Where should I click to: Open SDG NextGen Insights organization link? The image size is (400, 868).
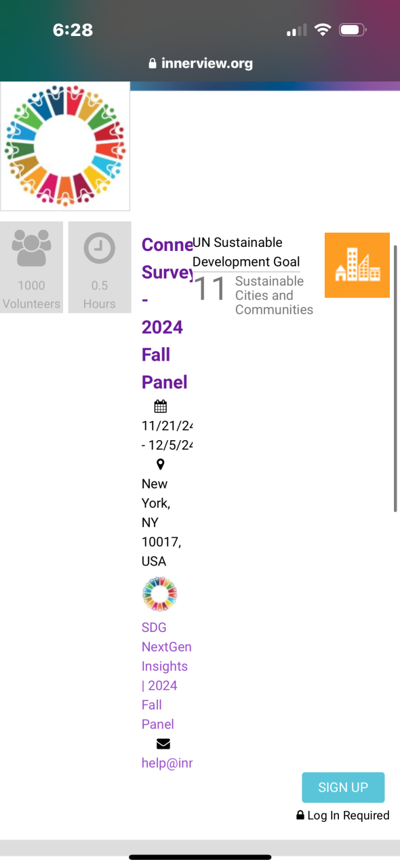[166, 675]
